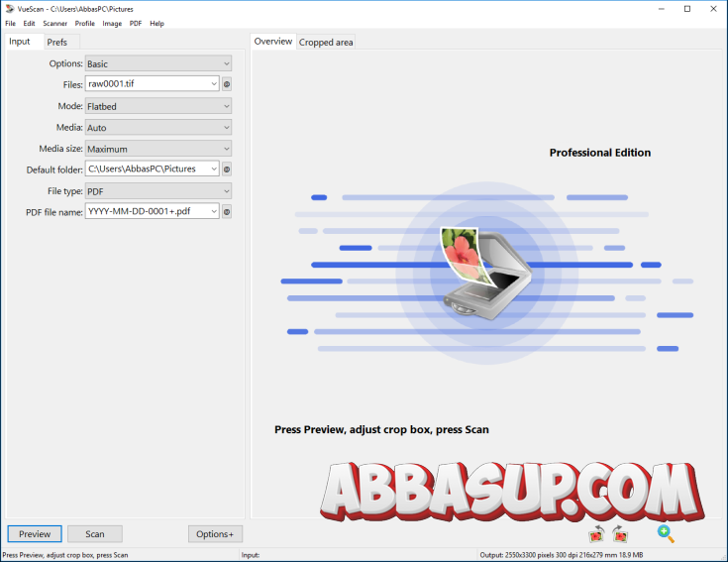Open the Scanner menu
728x562 pixels.
click(x=55, y=23)
